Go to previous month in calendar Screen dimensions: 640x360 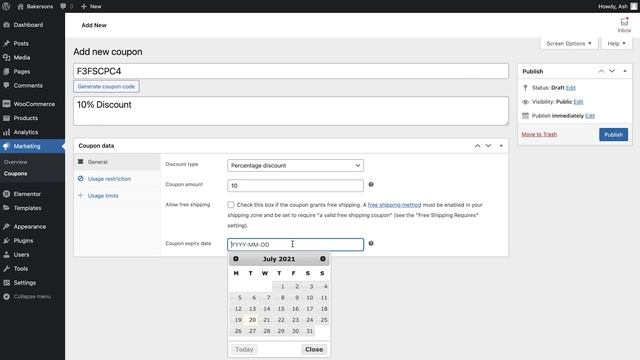pos(236,259)
